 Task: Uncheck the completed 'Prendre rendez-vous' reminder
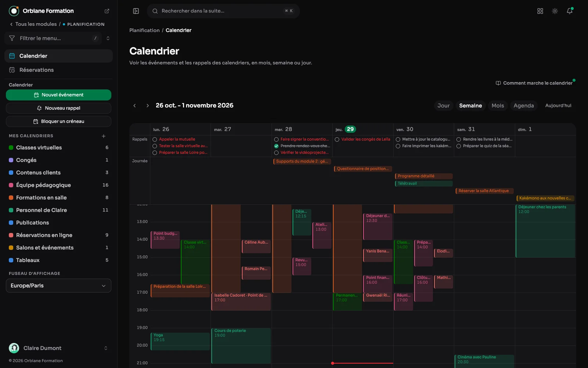coord(276,146)
